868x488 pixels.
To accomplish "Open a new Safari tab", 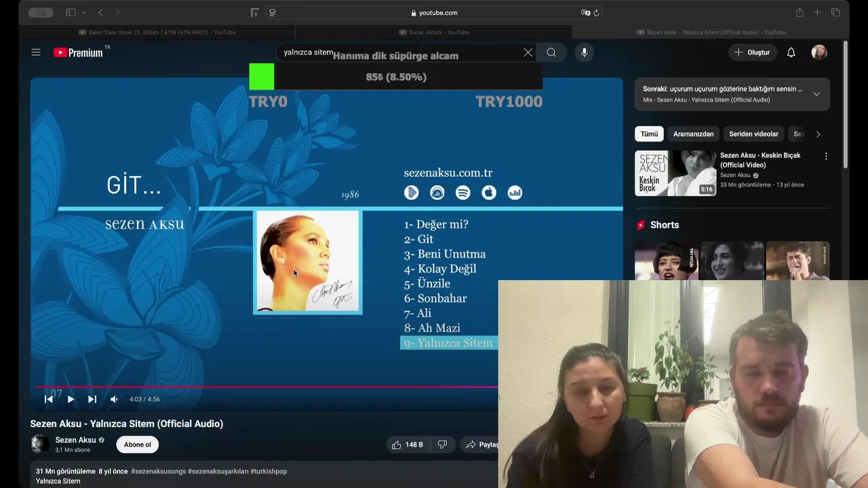I will pos(817,12).
